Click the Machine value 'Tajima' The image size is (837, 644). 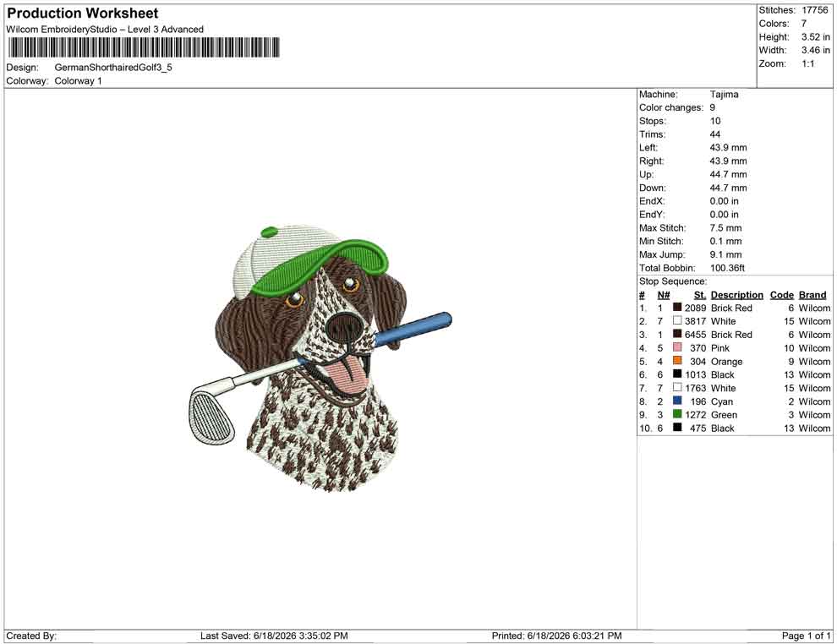(x=725, y=95)
